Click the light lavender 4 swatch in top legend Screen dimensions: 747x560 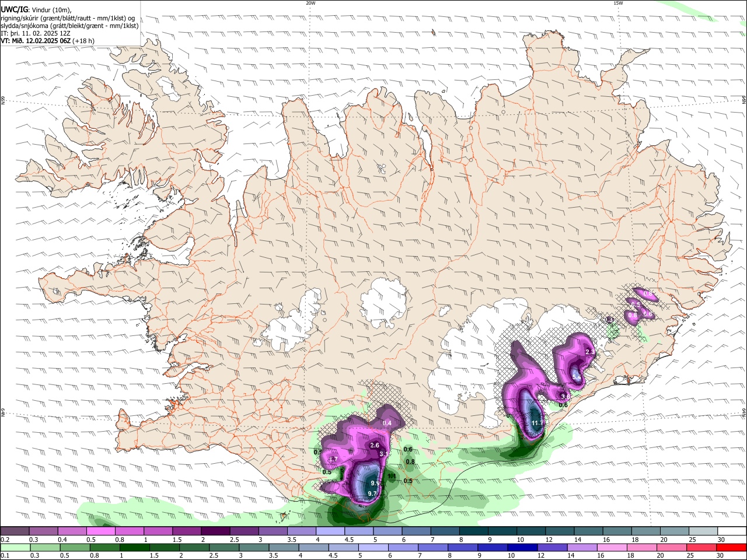(x=330, y=531)
